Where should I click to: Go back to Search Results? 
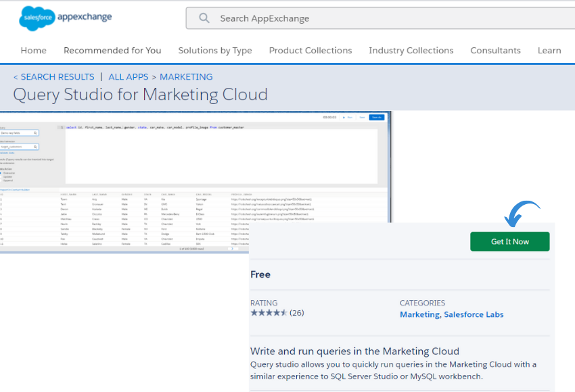click(53, 77)
